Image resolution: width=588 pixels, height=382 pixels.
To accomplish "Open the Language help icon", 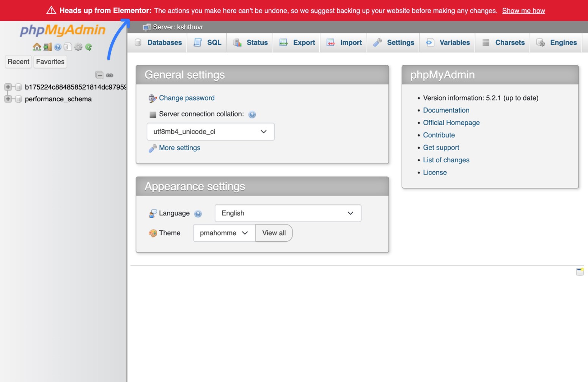I will 198,214.
